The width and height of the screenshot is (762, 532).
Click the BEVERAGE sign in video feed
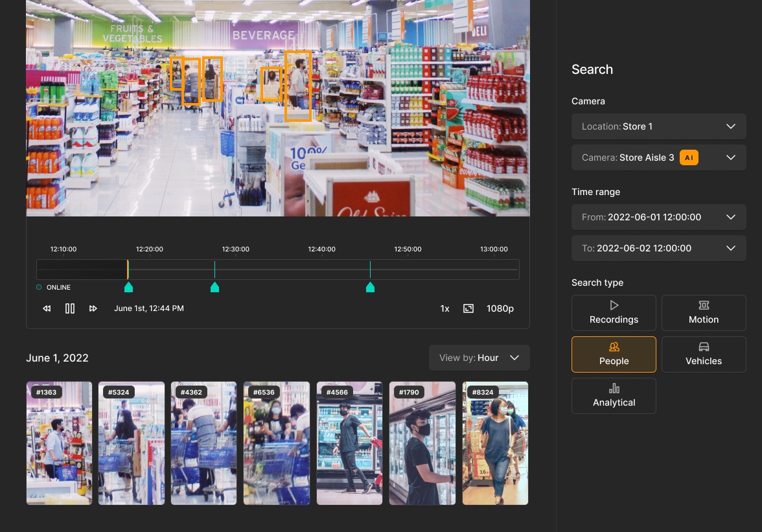tap(263, 35)
